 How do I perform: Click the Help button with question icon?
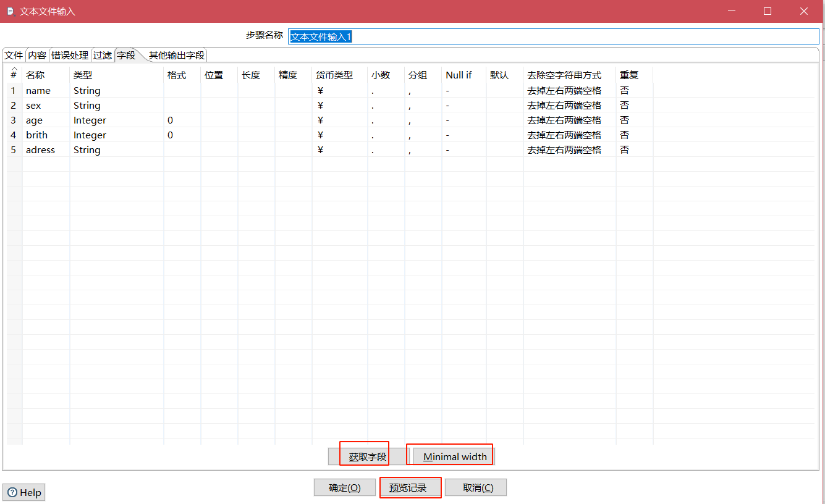(24, 492)
